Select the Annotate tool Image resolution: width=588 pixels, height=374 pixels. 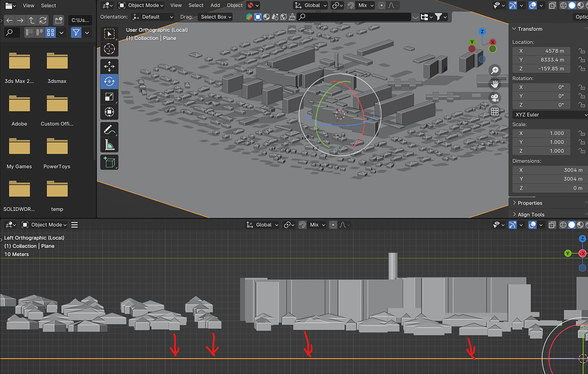[x=109, y=130]
